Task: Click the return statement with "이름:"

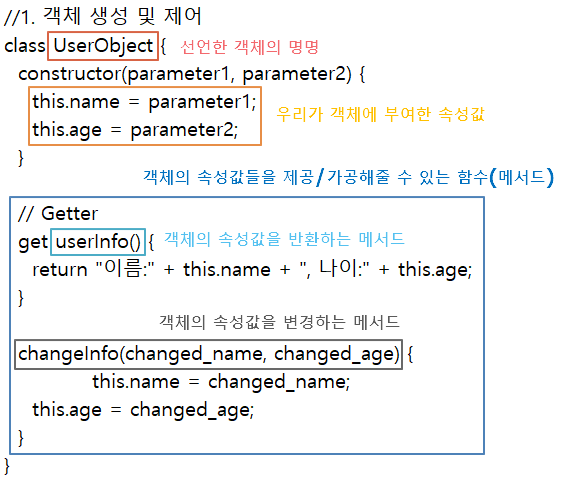Action: coord(252,270)
